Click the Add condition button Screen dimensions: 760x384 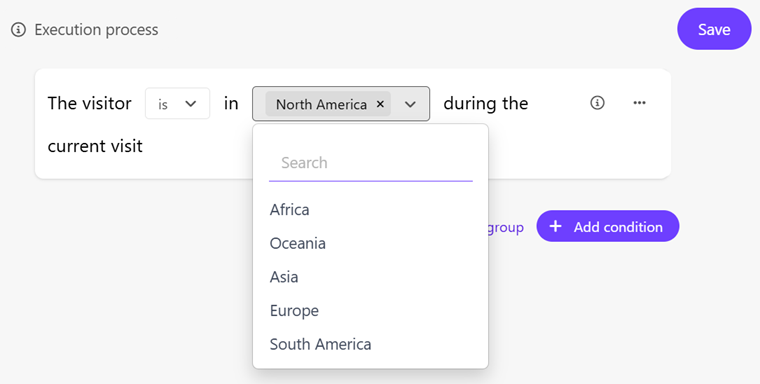coord(607,226)
